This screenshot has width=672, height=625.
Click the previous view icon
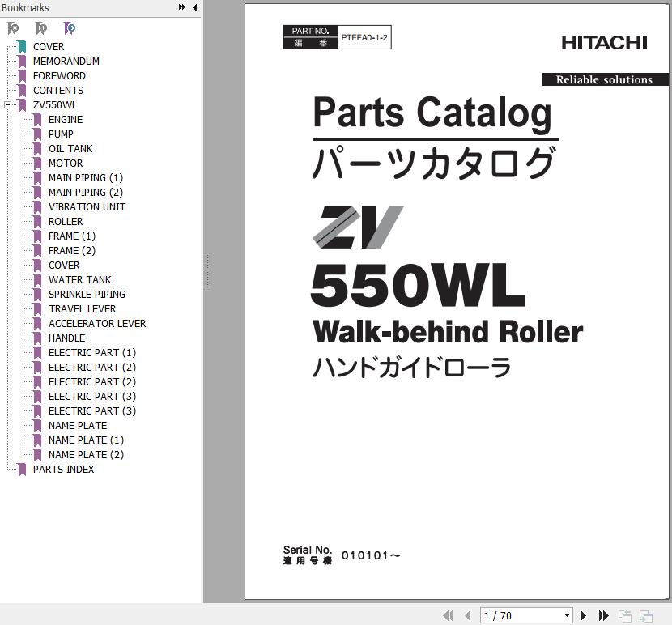(x=625, y=615)
